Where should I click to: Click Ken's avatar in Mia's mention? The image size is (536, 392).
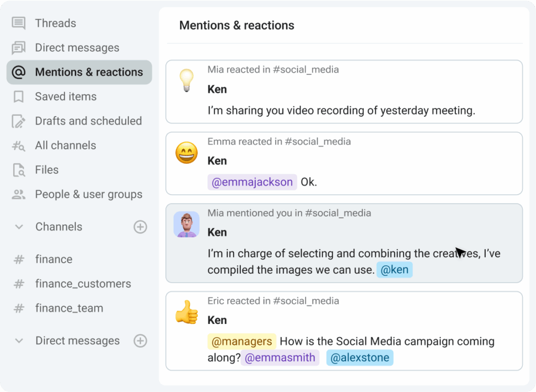(x=187, y=225)
